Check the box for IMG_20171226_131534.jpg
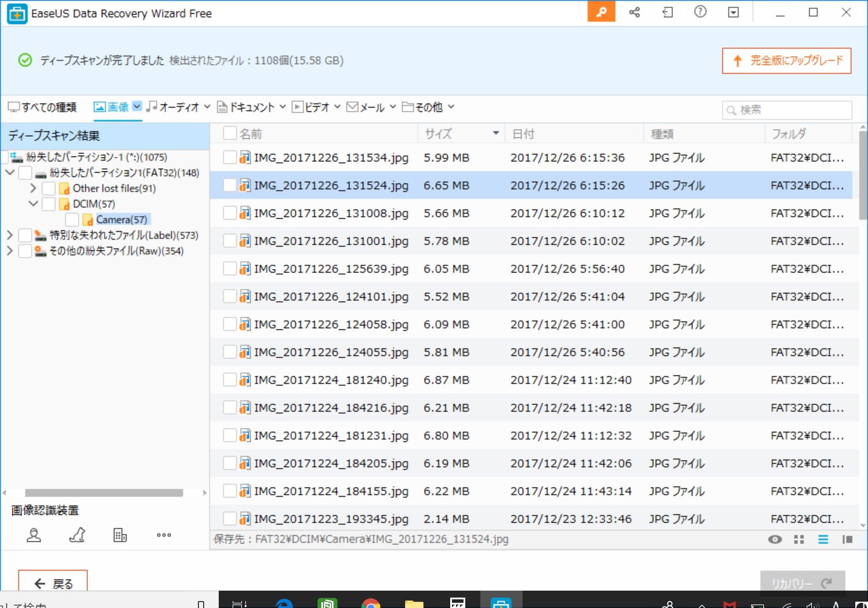Image resolution: width=868 pixels, height=608 pixels. coord(230,158)
